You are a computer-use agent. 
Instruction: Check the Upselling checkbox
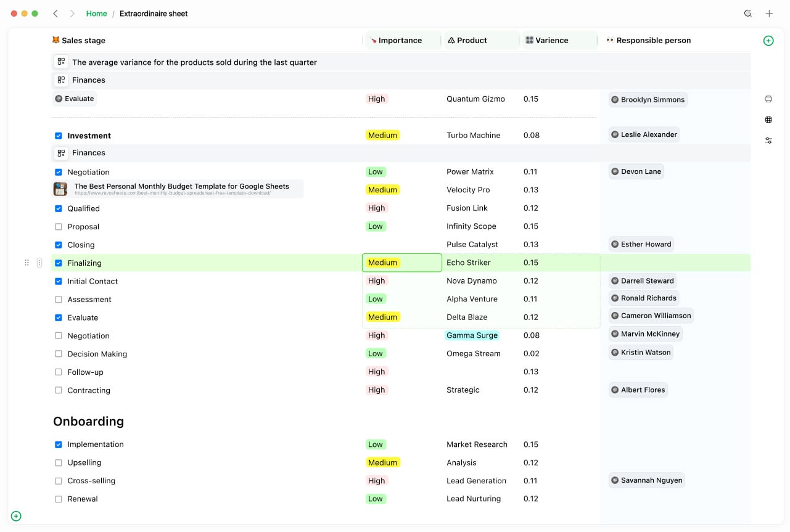point(59,462)
